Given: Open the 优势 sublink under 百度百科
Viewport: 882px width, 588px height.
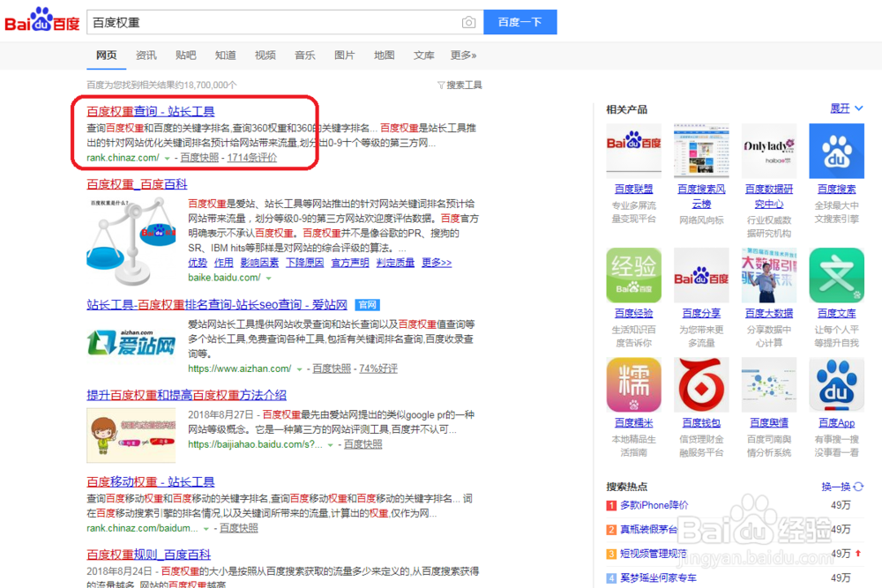Looking at the screenshot, I should [198, 263].
